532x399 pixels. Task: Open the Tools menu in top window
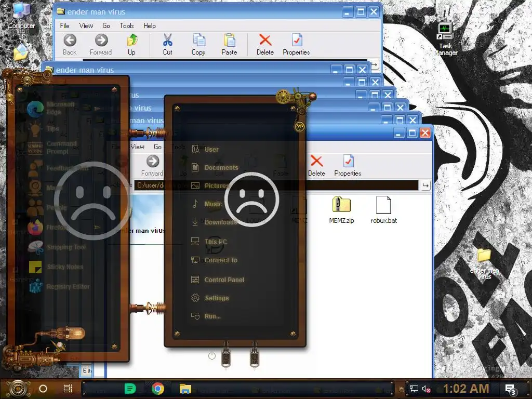tap(127, 26)
